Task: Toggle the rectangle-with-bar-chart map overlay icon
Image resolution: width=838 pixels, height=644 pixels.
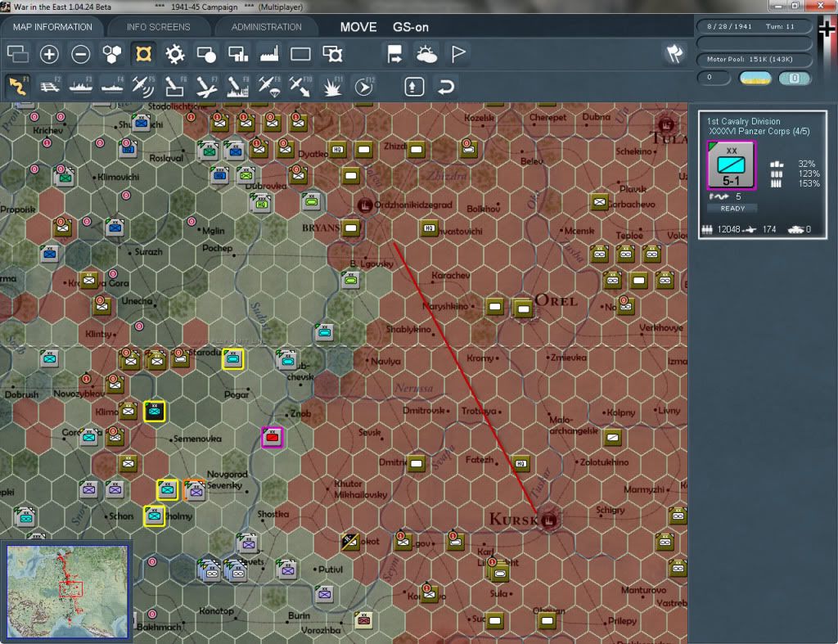Action: pyautogui.click(x=238, y=54)
